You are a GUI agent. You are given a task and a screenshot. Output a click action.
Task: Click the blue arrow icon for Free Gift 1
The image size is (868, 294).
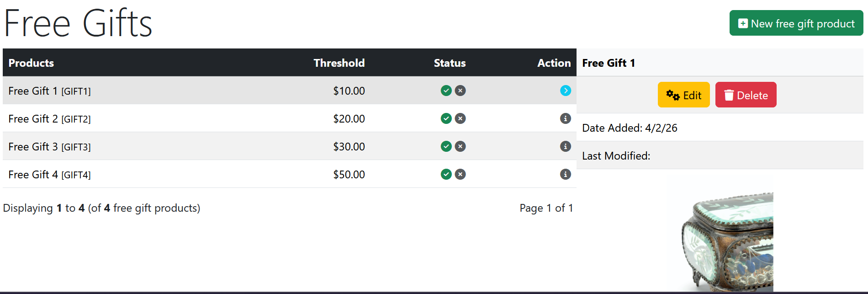pyautogui.click(x=565, y=91)
